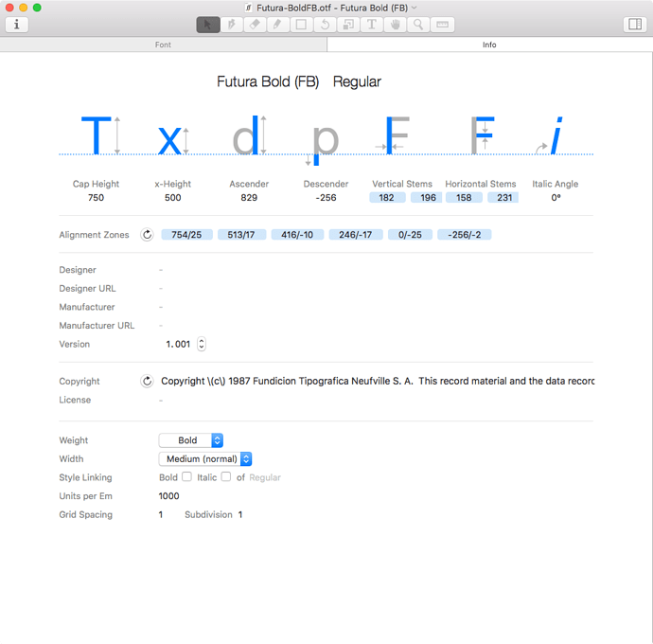This screenshot has width=653, height=644.
Task: Refresh Alignment Zones with circular arrow
Action: point(147,235)
